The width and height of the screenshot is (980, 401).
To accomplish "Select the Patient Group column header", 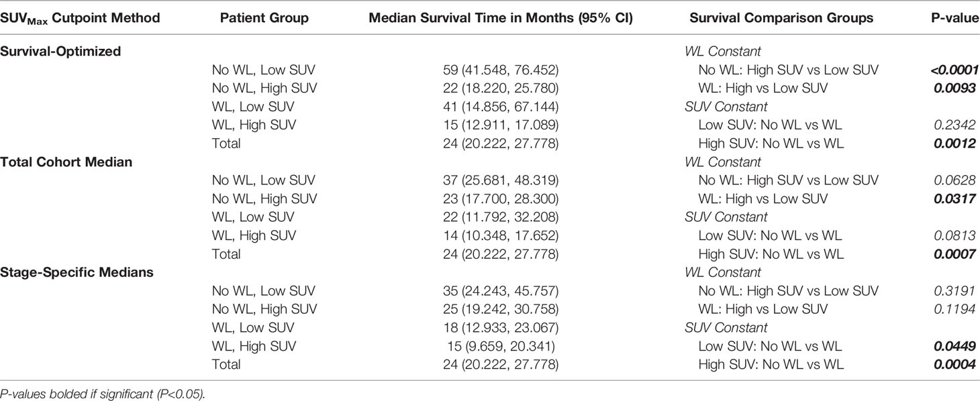I will (x=264, y=18).
